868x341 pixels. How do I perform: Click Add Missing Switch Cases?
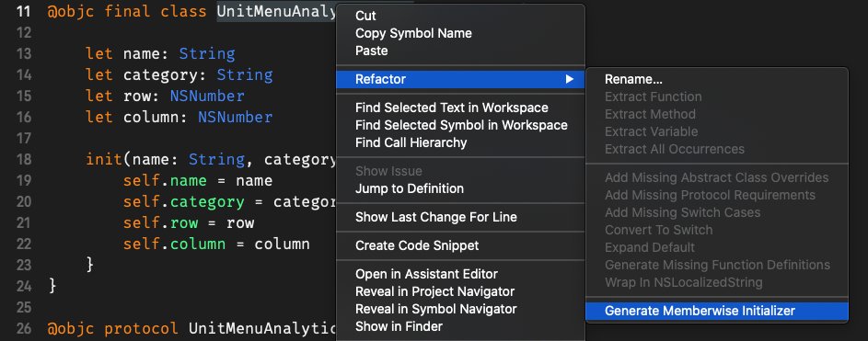[x=717, y=212]
